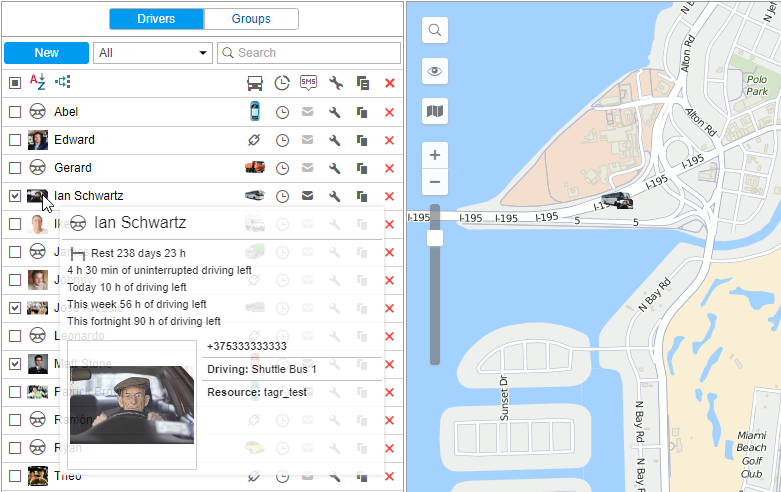Open Ian Schwartz's wrench properties icon

click(335, 196)
